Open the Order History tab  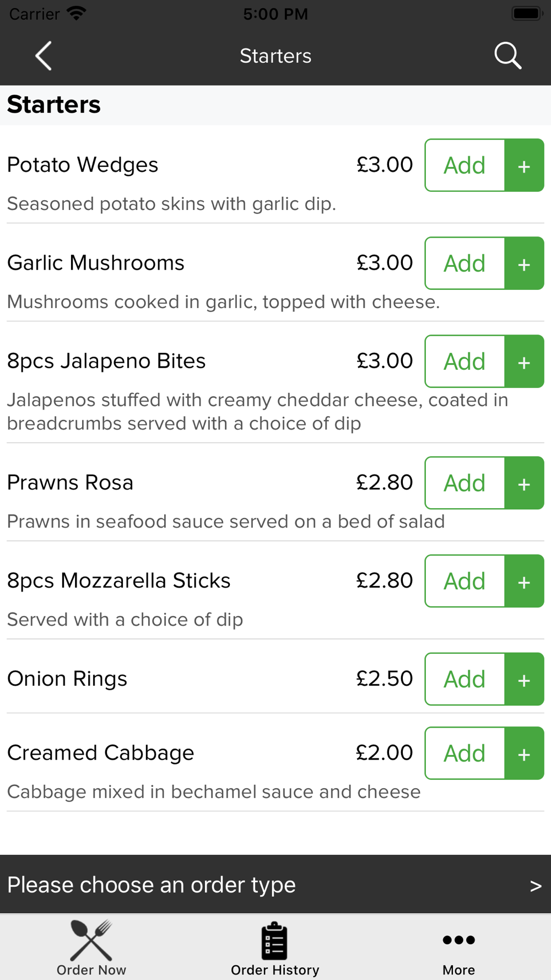[275, 948]
